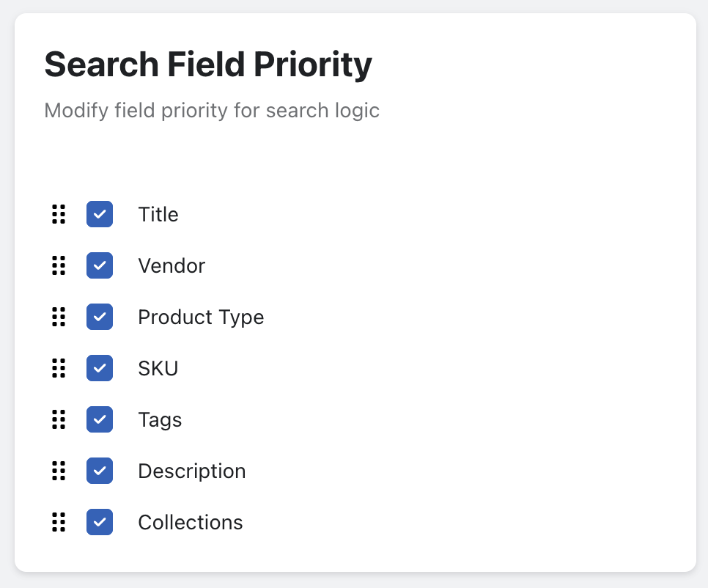Uncheck the Title checkbox

click(x=100, y=214)
